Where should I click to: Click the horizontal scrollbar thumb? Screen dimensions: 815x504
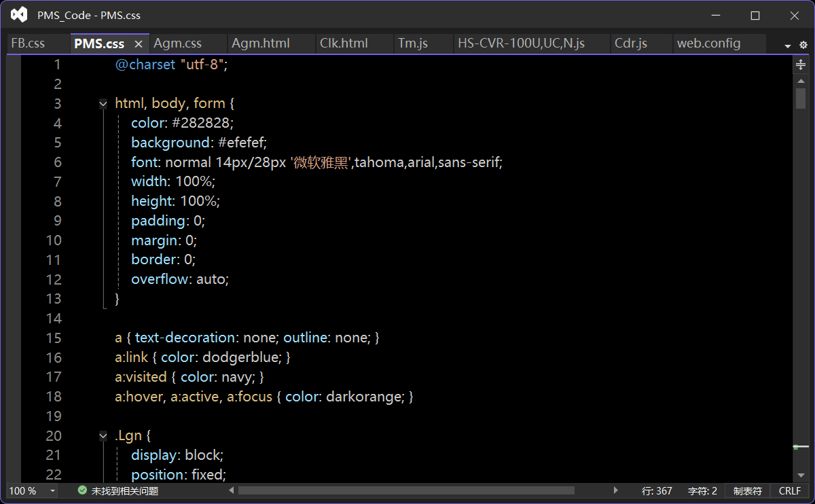click(406, 490)
